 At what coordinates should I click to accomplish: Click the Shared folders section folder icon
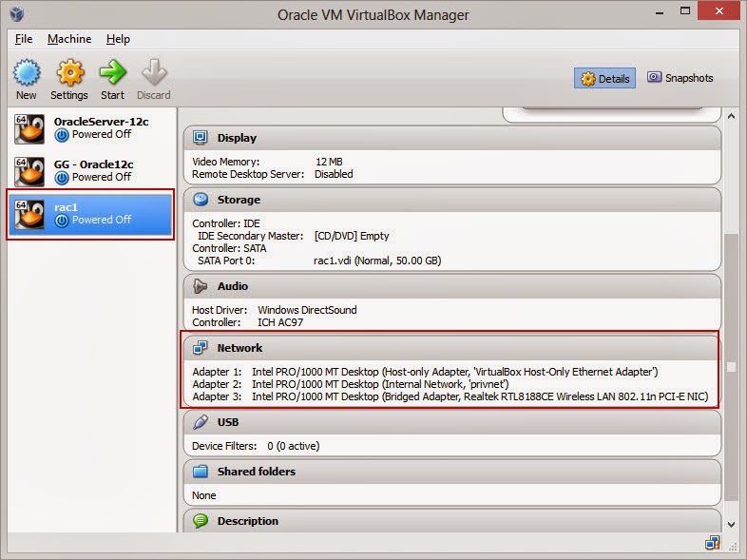coord(201,472)
